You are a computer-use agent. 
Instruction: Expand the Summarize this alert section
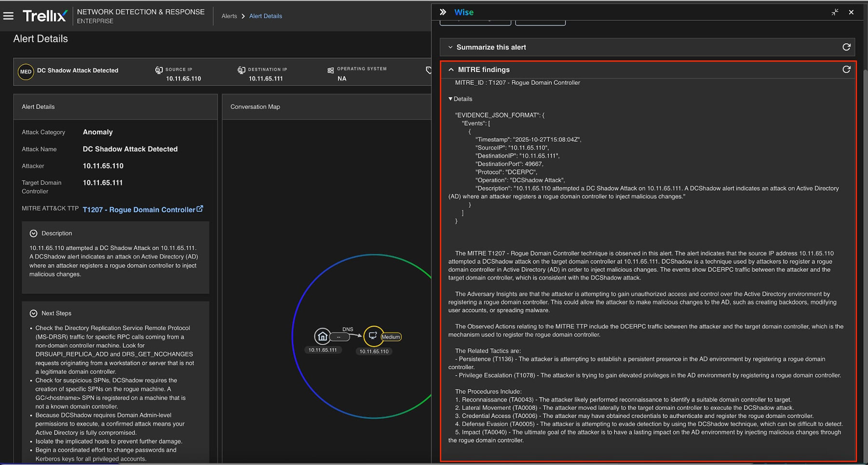[450, 47]
